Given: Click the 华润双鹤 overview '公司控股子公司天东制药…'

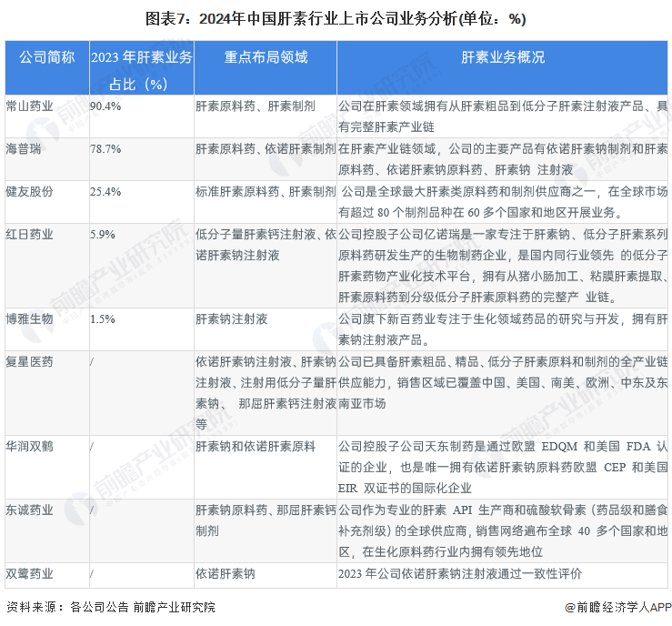Looking at the screenshot, I should [503, 467].
